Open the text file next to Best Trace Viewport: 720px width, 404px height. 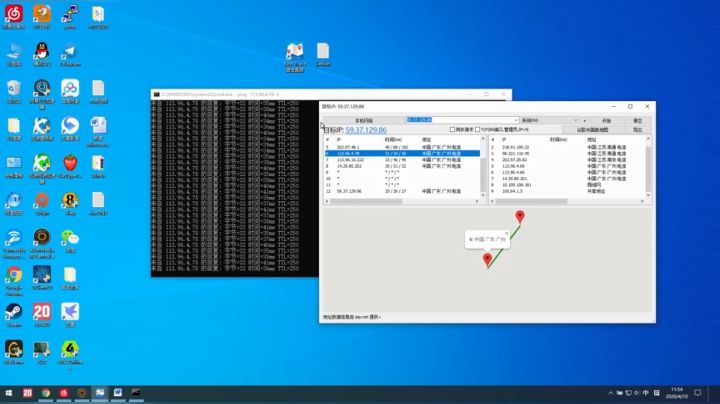323,54
